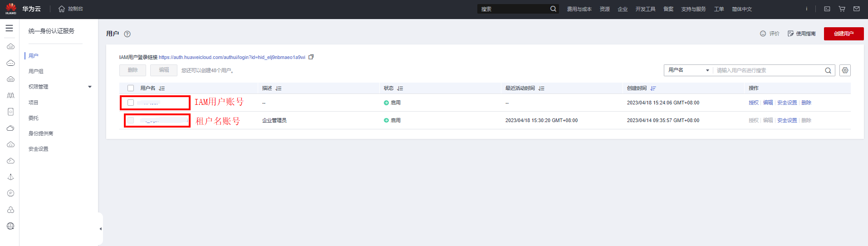Screen dimensions: 868x246
Task: Select 安全设置 in the sidebar
Action: [38, 149]
